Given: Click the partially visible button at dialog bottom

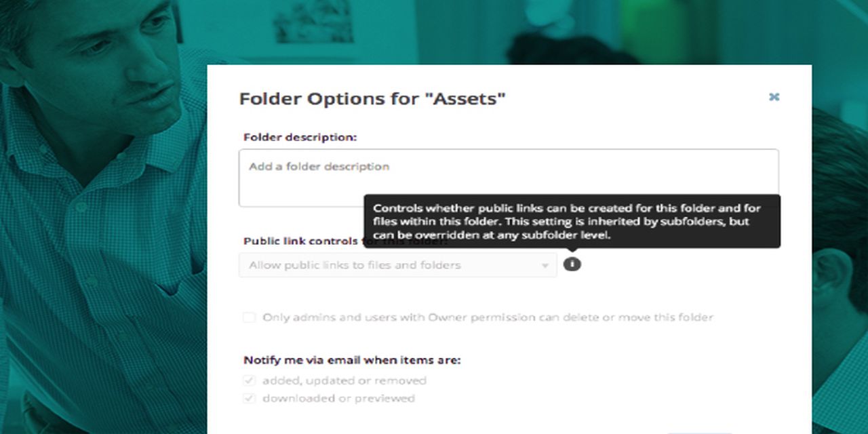Looking at the screenshot, I should tap(698, 431).
